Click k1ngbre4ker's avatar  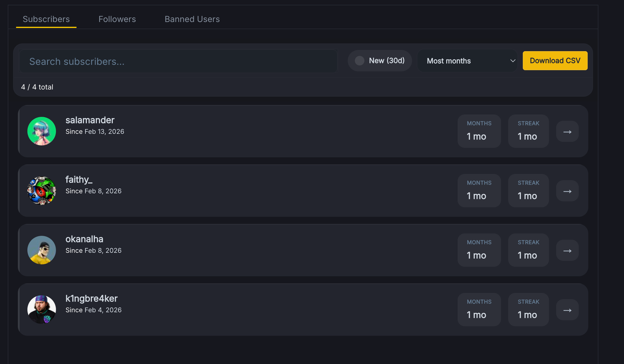(x=41, y=309)
